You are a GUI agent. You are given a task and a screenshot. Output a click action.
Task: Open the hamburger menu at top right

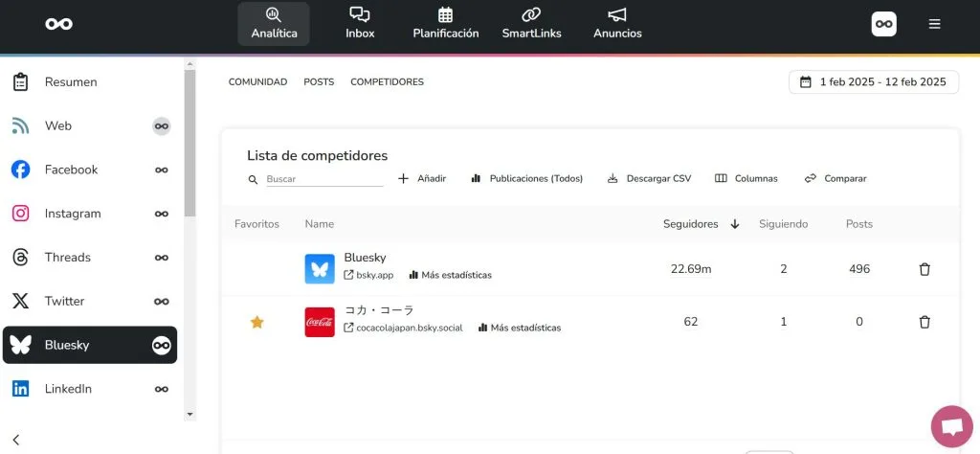[934, 24]
